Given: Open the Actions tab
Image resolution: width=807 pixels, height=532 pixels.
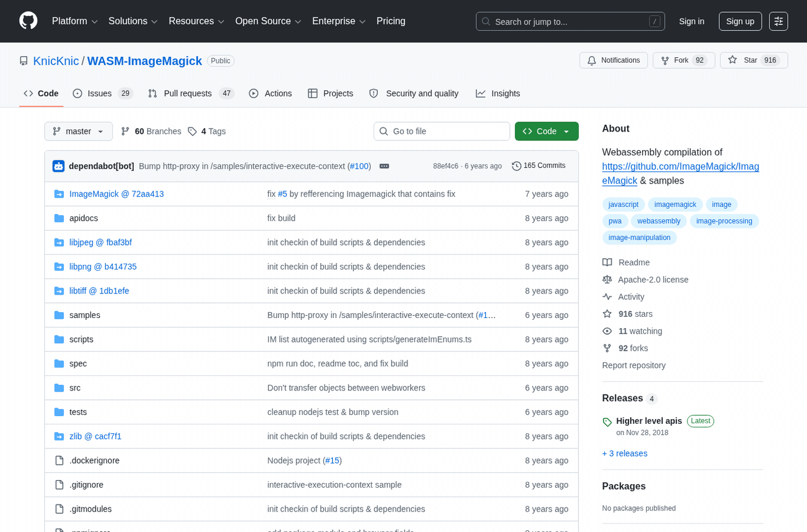Looking at the screenshot, I should (x=270, y=93).
